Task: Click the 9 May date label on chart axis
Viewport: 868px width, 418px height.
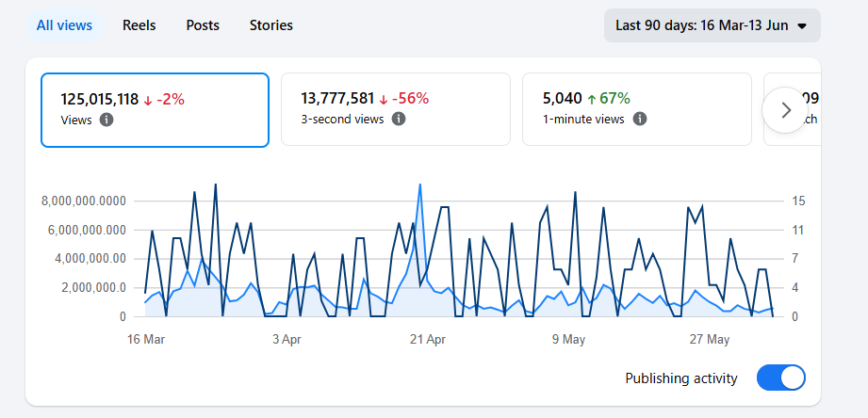Action: 569,340
